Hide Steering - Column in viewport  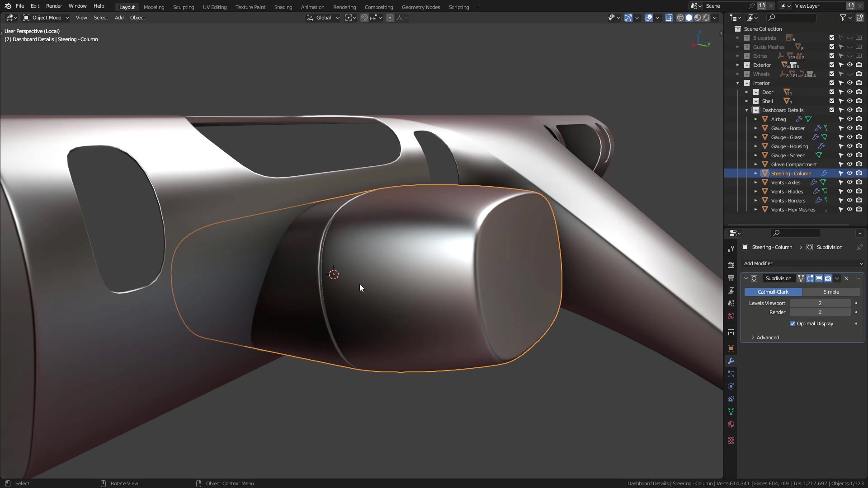click(850, 174)
